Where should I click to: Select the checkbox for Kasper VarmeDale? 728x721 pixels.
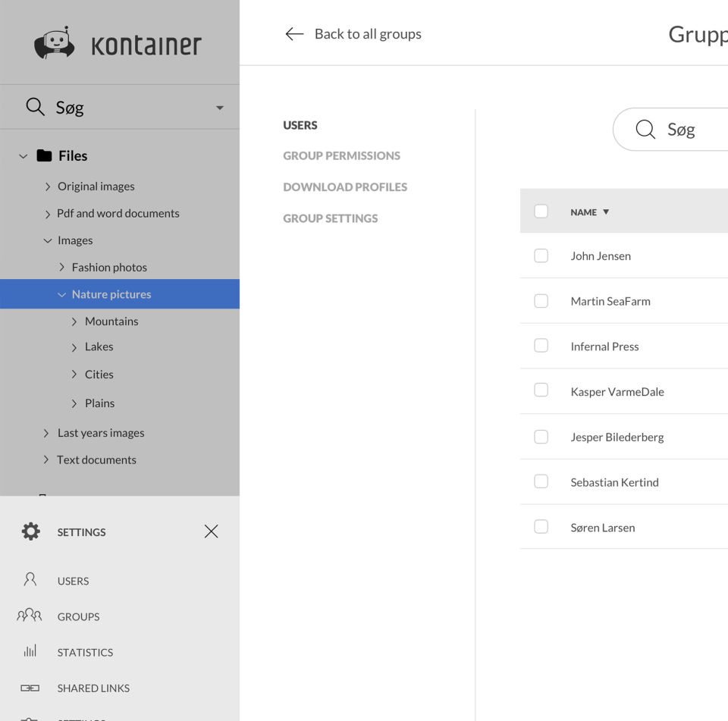coord(541,390)
